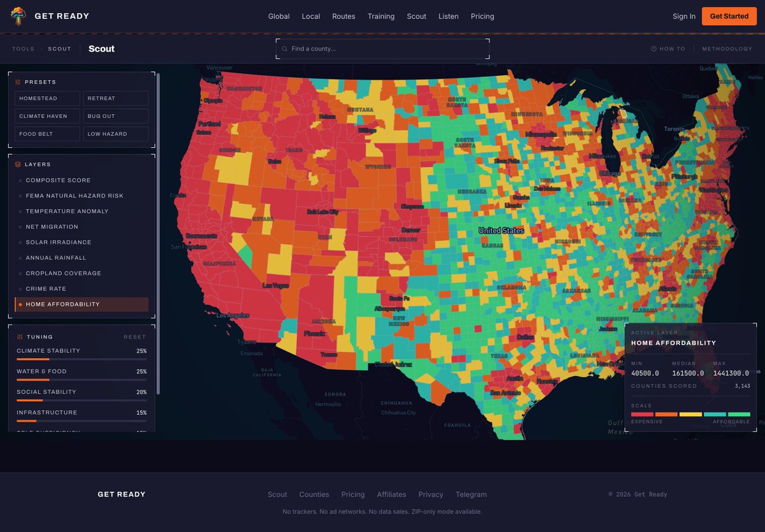
Task: Click the orange scale swatch
Action: point(666,414)
